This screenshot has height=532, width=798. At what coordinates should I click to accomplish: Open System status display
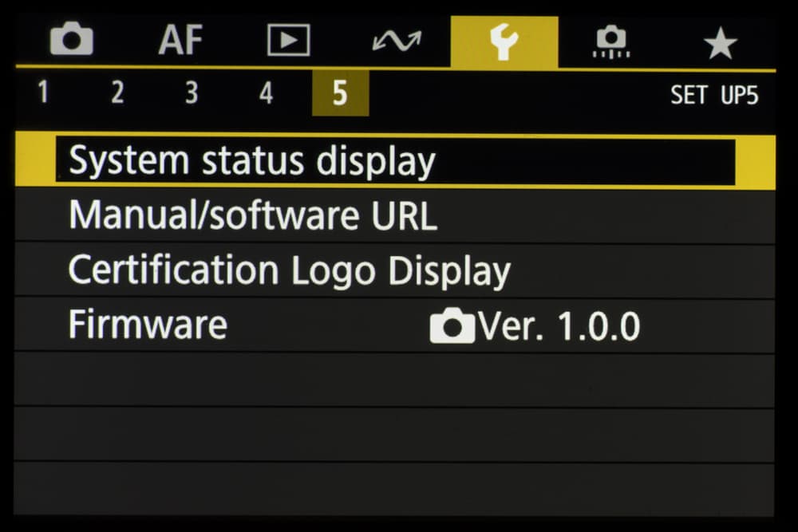tap(395, 161)
